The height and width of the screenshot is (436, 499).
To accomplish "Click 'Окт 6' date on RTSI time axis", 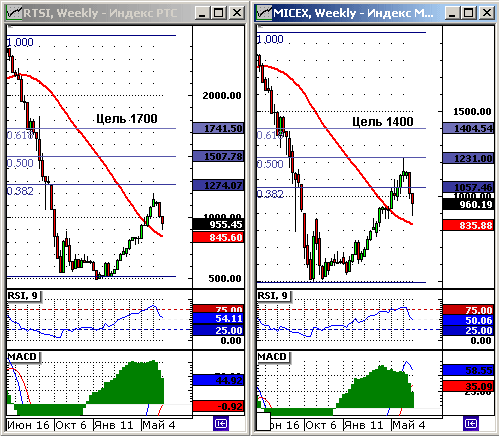I will click(x=71, y=425).
